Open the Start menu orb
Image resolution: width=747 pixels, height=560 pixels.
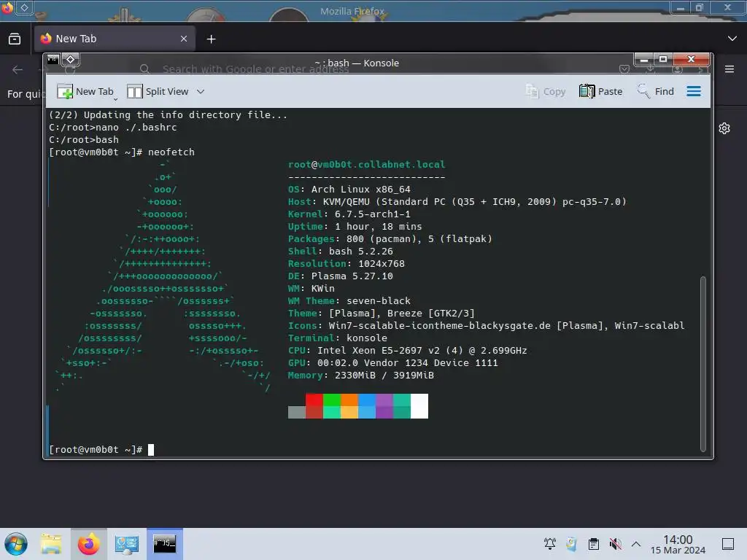pos(16,544)
